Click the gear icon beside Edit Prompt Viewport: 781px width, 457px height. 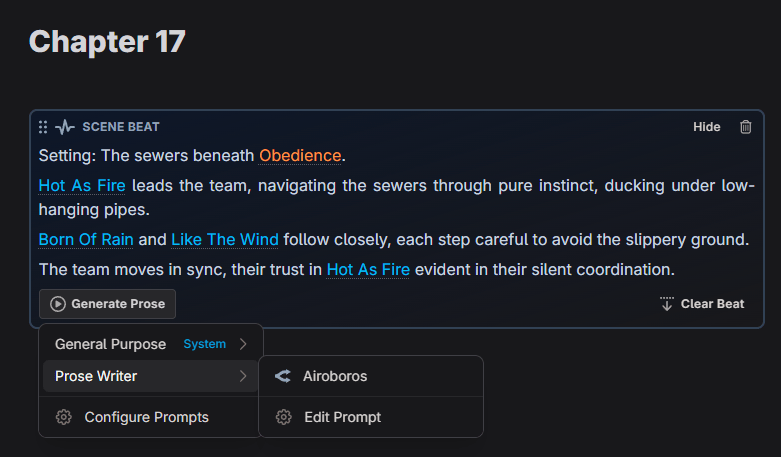point(284,417)
